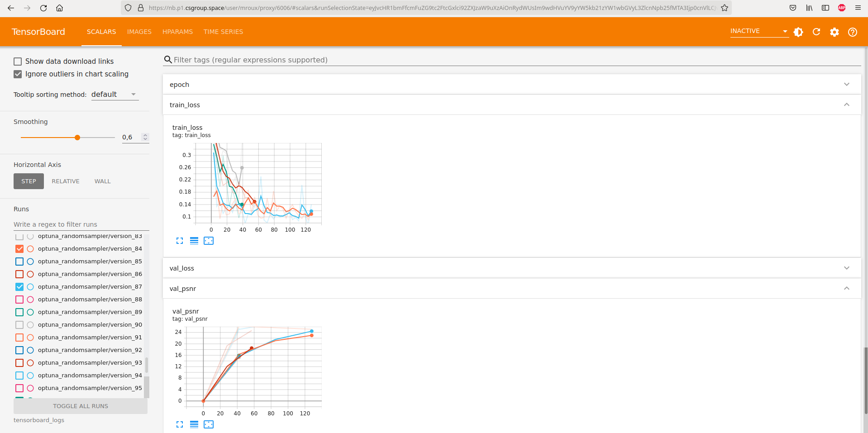Uncheck run optuna_randomsampler/version_84

19,249
